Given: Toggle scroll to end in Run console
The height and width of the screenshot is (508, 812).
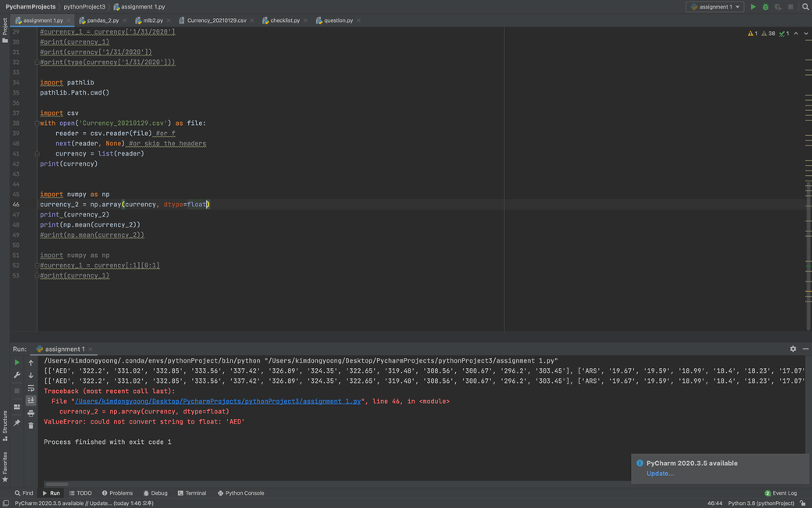Looking at the screenshot, I should 30,400.
